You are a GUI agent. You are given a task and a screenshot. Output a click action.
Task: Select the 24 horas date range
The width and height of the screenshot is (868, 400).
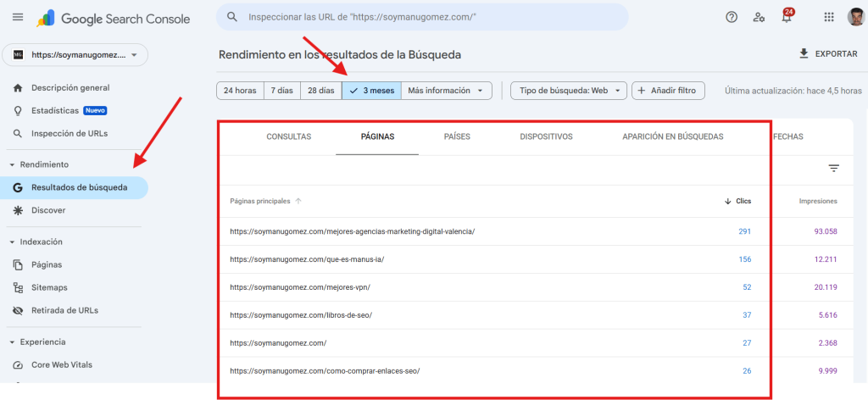240,91
